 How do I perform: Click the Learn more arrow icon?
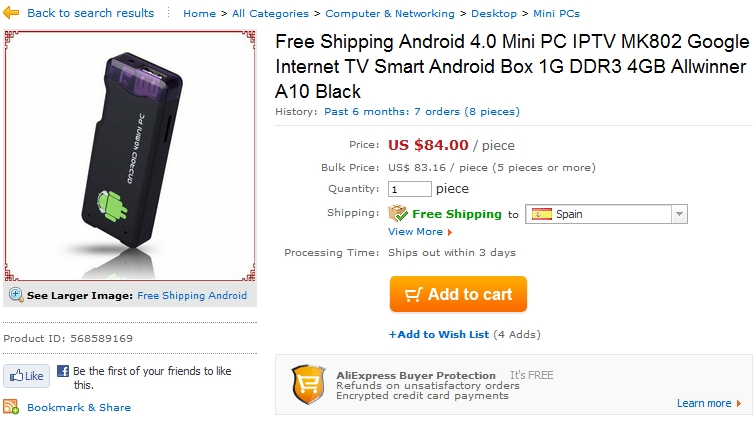740,404
